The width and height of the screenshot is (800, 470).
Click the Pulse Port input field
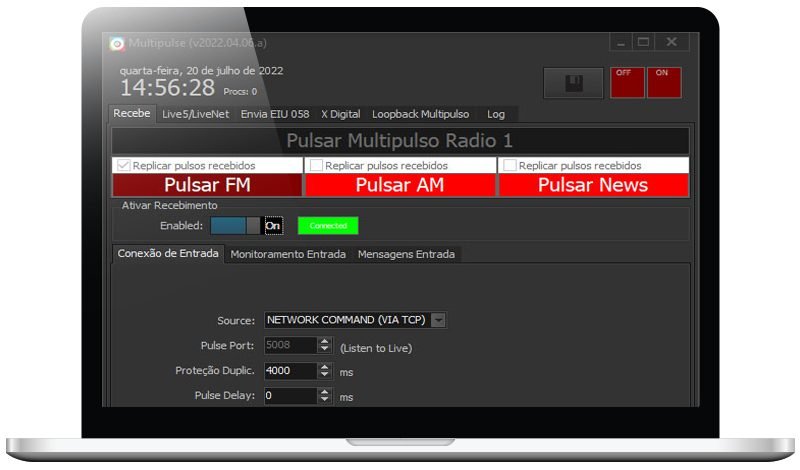point(291,345)
